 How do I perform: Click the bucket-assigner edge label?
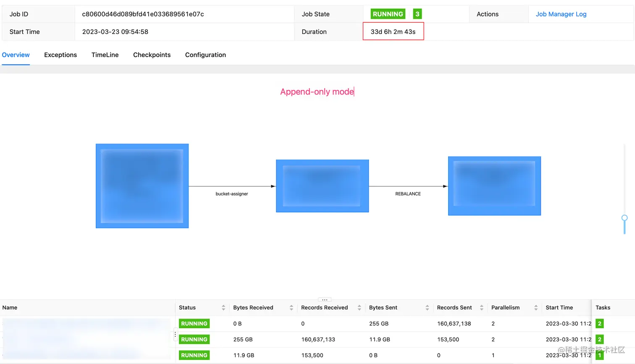click(232, 194)
